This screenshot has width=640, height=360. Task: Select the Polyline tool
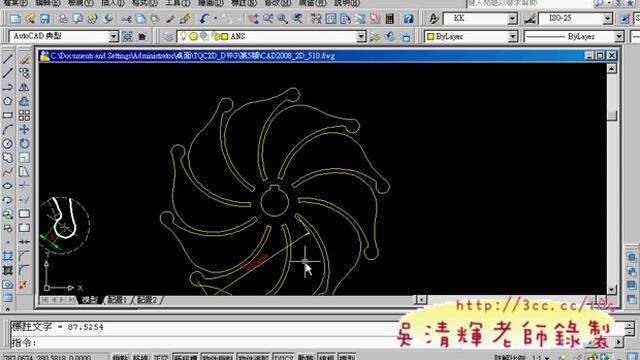7,87
